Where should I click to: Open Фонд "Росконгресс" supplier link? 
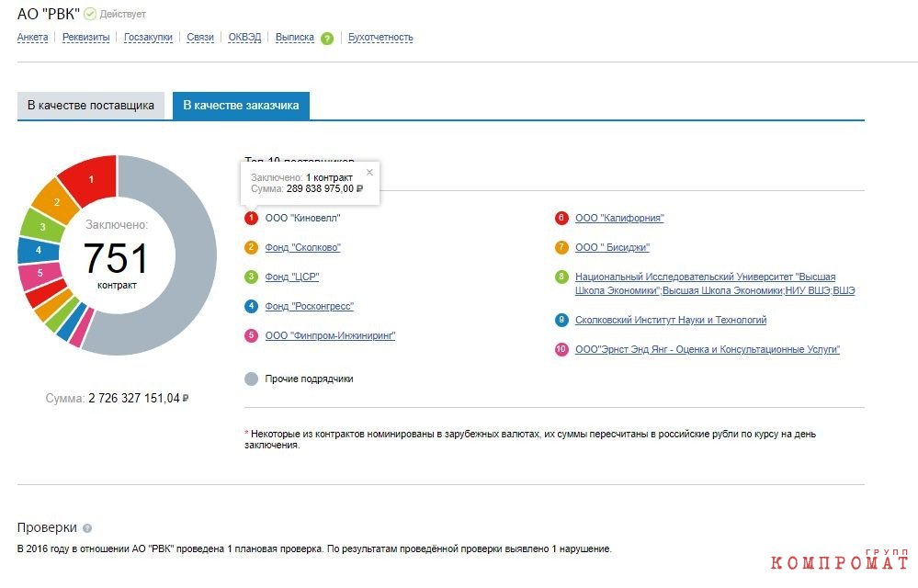click(310, 306)
